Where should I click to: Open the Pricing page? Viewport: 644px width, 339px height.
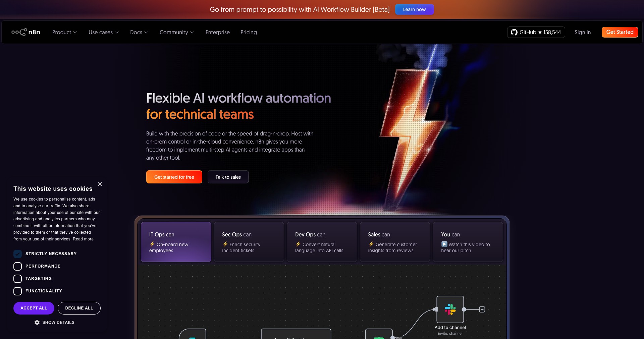click(x=249, y=32)
